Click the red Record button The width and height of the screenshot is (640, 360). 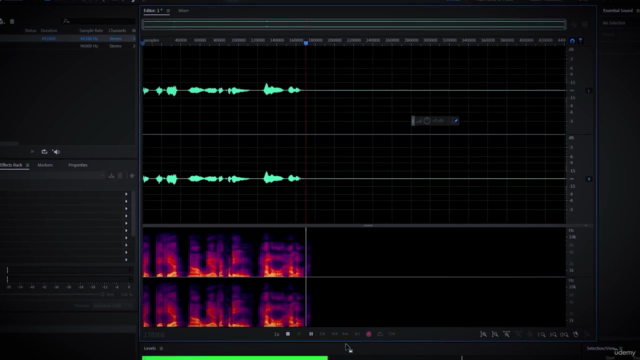(x=369, y=334)
